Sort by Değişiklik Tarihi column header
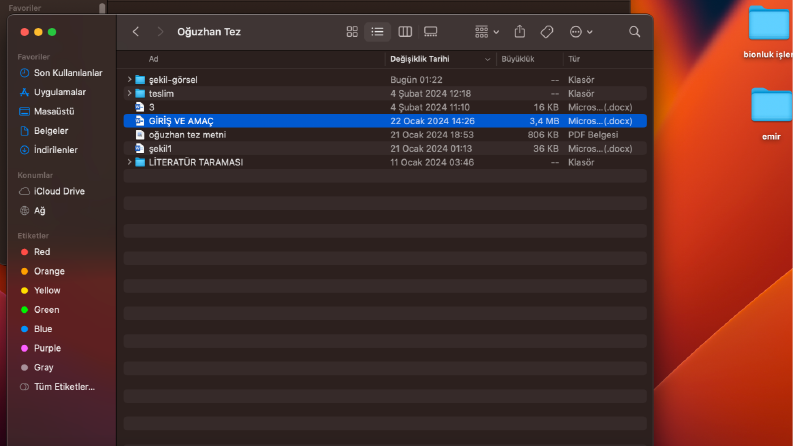Image resolution: width=793 pixels, height=446 pixels. 420,59
